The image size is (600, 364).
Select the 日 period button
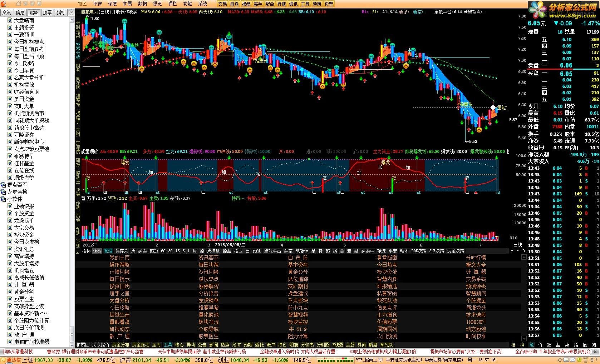click(247, 251)
